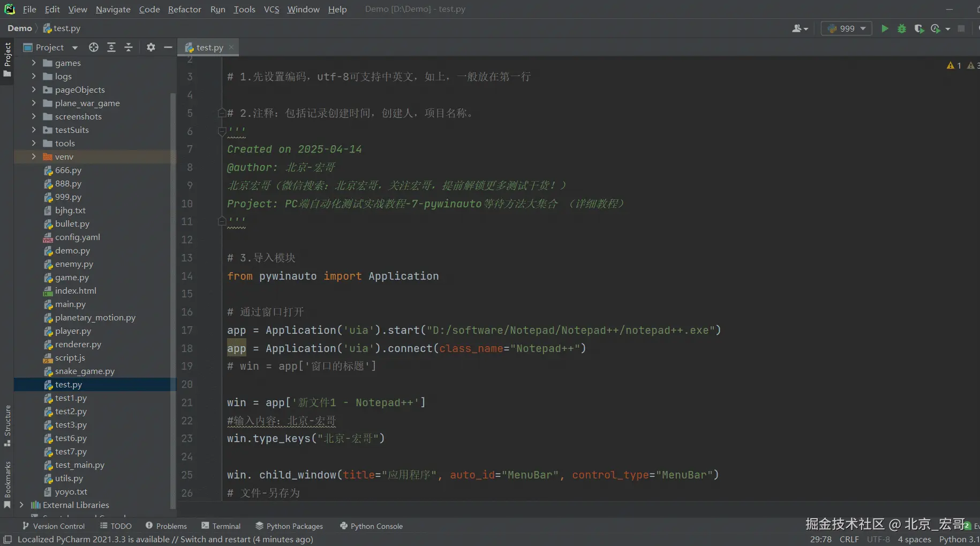Toggle the Structure tool window sidebar button
This screenshot has width=980, height=546.
[7, 426]
